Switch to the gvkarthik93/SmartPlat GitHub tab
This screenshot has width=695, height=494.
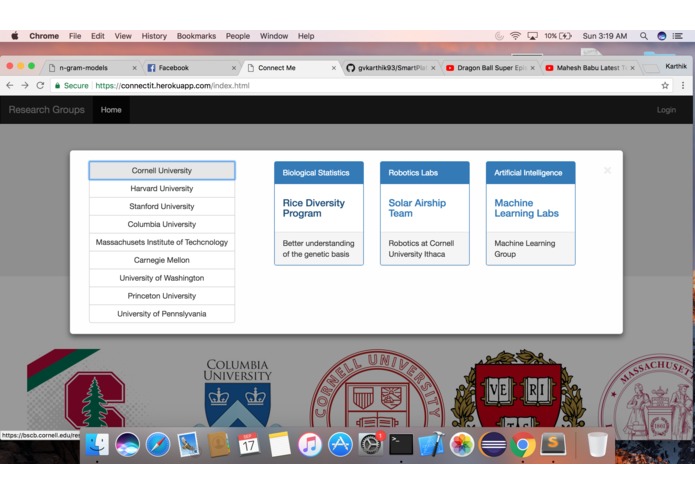click(x=390, y=68)
